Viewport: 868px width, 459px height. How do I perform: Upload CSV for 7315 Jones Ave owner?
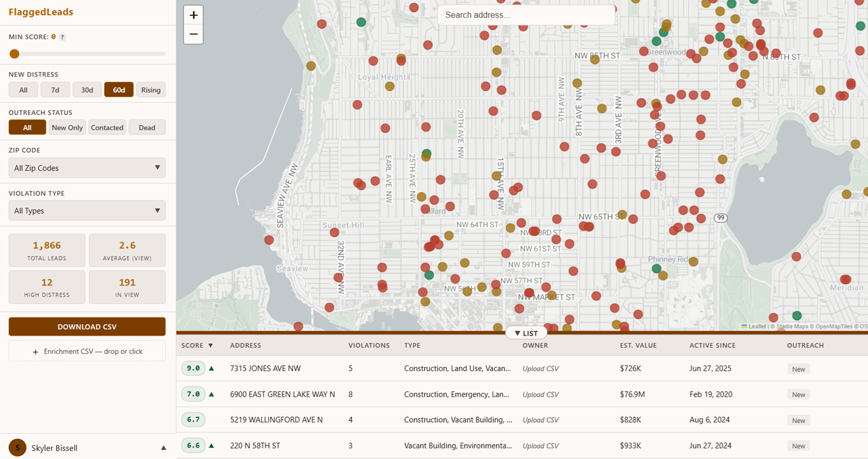click(540, 369)
